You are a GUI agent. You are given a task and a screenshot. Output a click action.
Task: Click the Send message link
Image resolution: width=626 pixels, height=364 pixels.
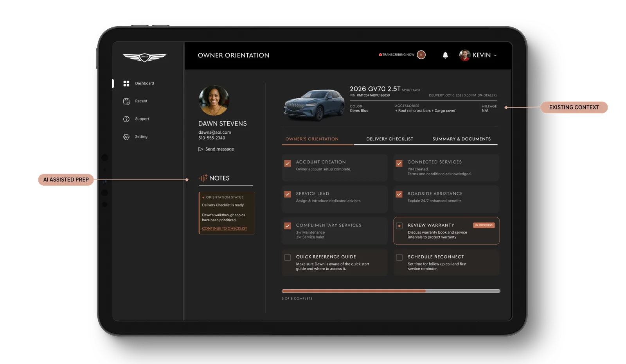(219, 149)
